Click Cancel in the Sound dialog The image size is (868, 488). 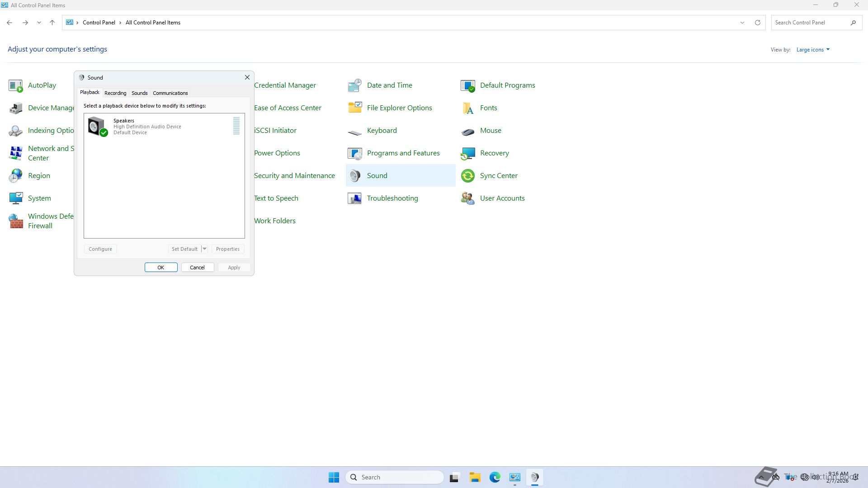click(x=197, y=267)
